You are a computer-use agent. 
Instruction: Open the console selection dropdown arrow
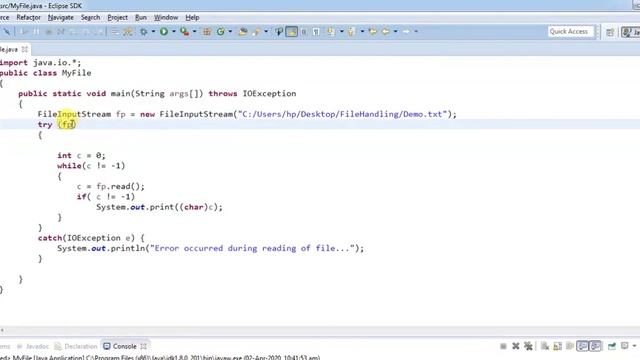634,346
